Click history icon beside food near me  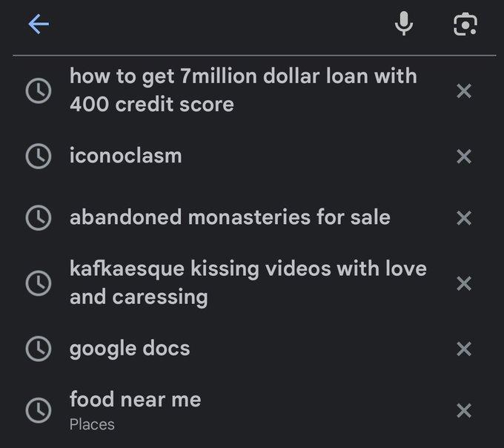(x=39, y=410)
